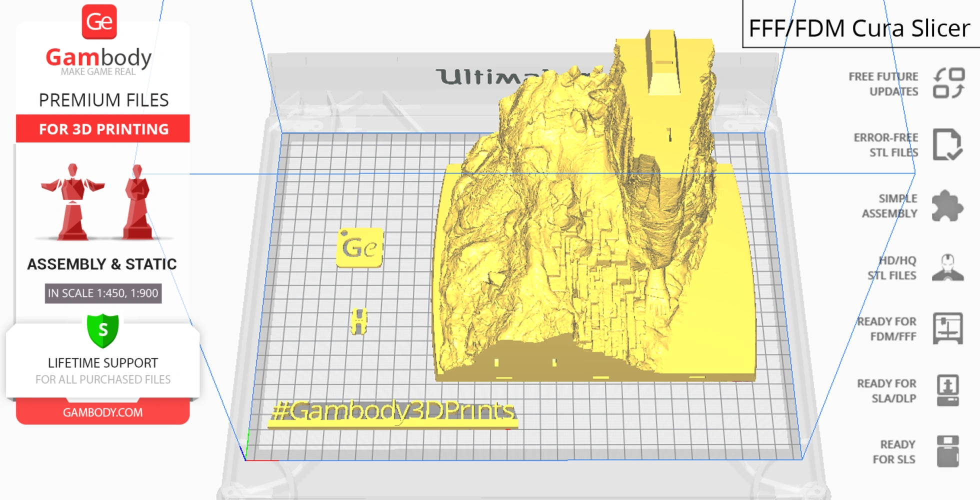Open the HD/HQ STL Files icon

click(x=947, y=267)
